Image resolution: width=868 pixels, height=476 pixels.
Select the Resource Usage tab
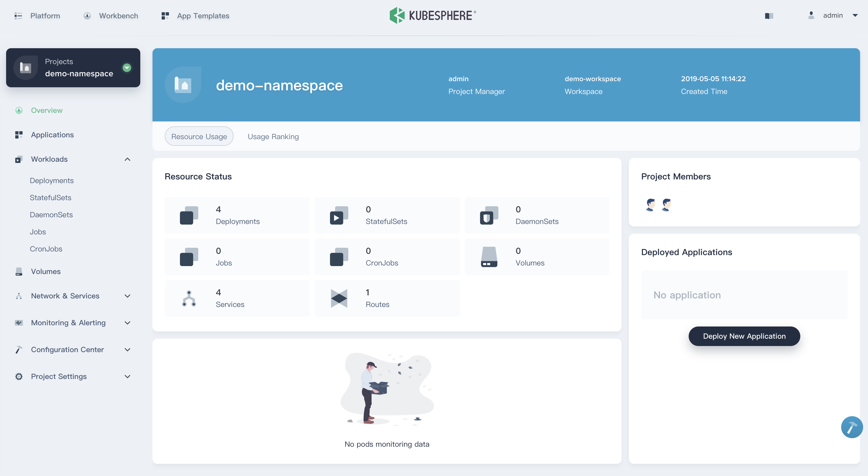pyautogui.click(x=199, y=136)
